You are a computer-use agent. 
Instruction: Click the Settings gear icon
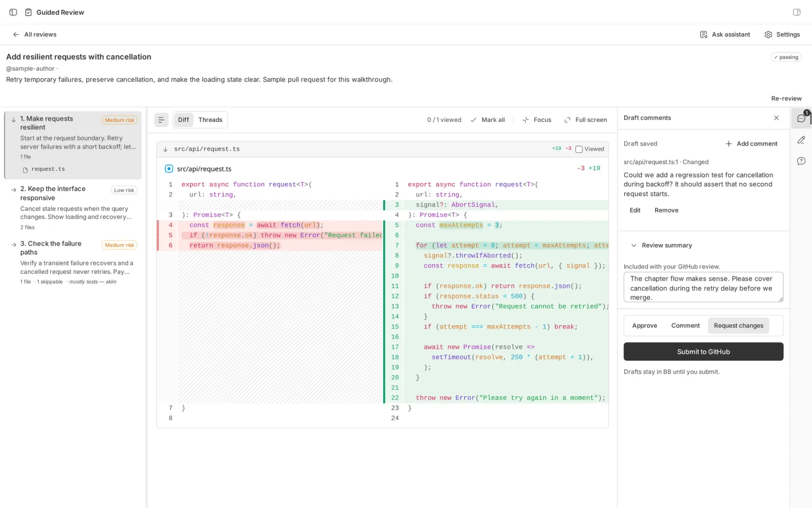(x=768, y=35)
